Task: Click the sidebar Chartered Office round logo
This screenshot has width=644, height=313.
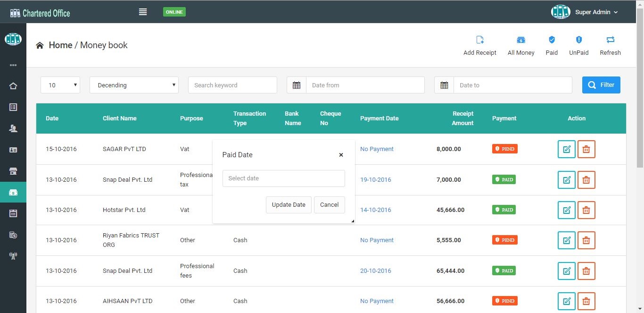Action: click(13, 39)
